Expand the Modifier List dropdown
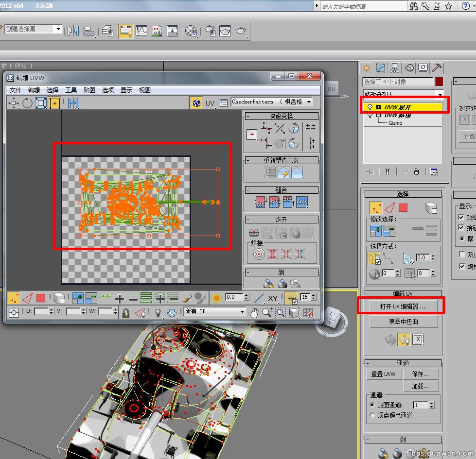The image size is (476, 459). point(440,94)
